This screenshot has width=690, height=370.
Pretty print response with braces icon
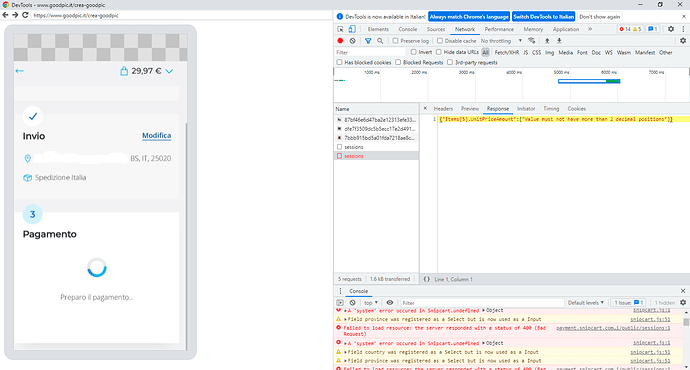pos(426,279)
